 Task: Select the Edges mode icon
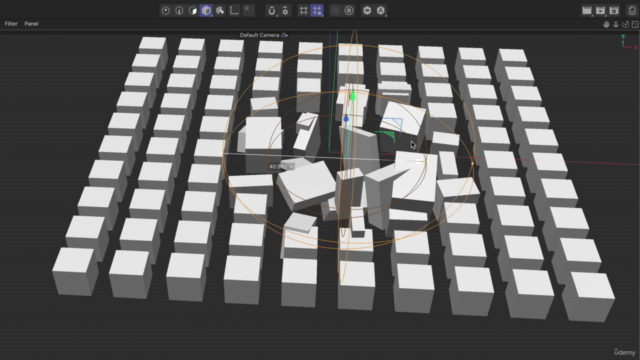(179, 11)
